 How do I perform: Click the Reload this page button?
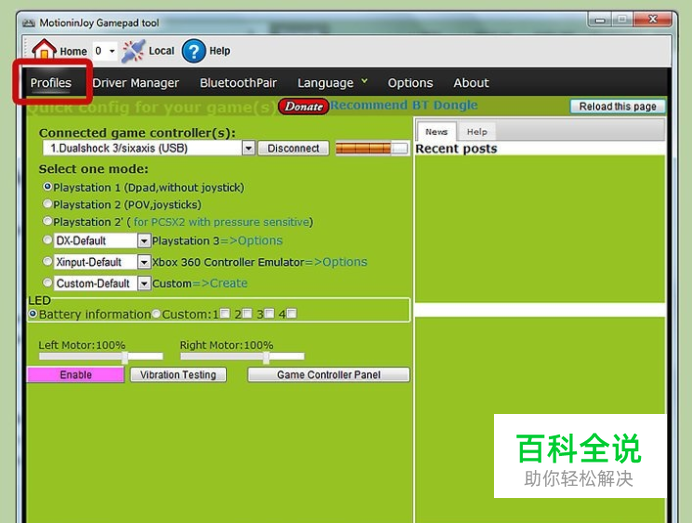(617, 106)
